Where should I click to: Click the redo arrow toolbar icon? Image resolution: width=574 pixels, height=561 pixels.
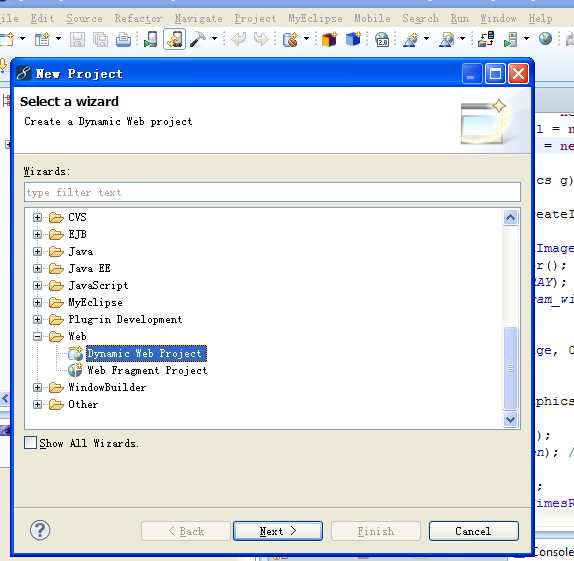pyautogui.click(x=261, y=39)
